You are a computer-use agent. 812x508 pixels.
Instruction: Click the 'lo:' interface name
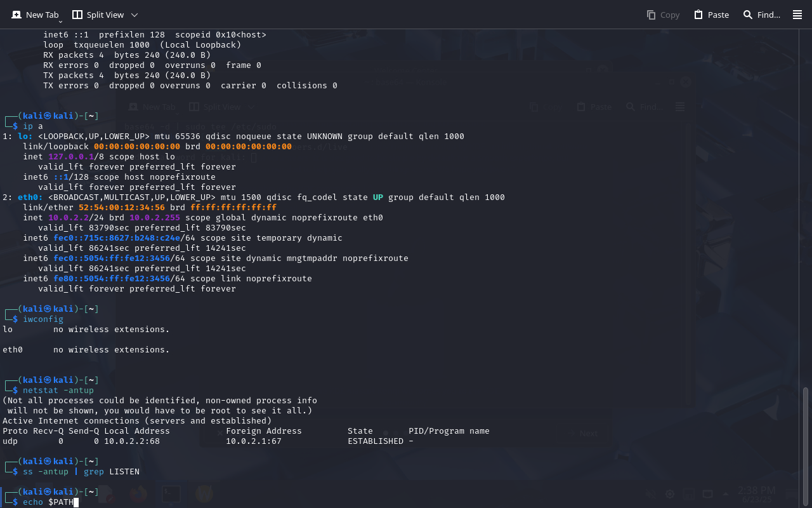pyautogui.click(x=25, y=137)
